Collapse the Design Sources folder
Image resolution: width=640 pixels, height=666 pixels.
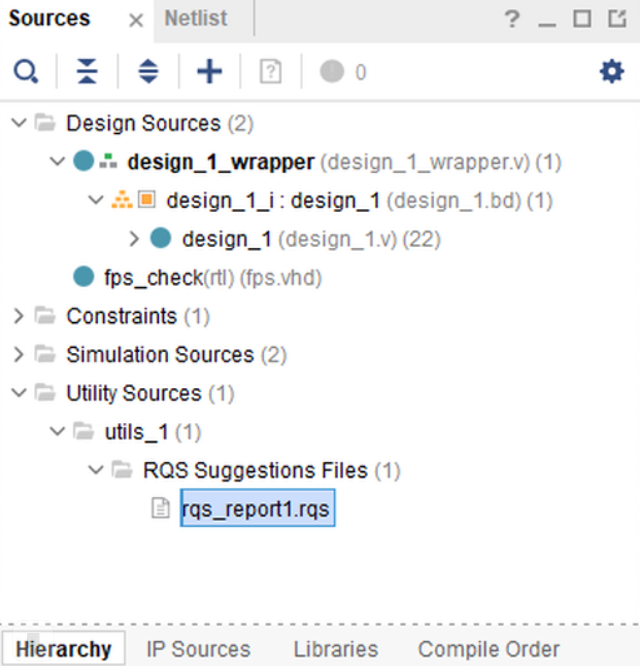pos(19,123)
